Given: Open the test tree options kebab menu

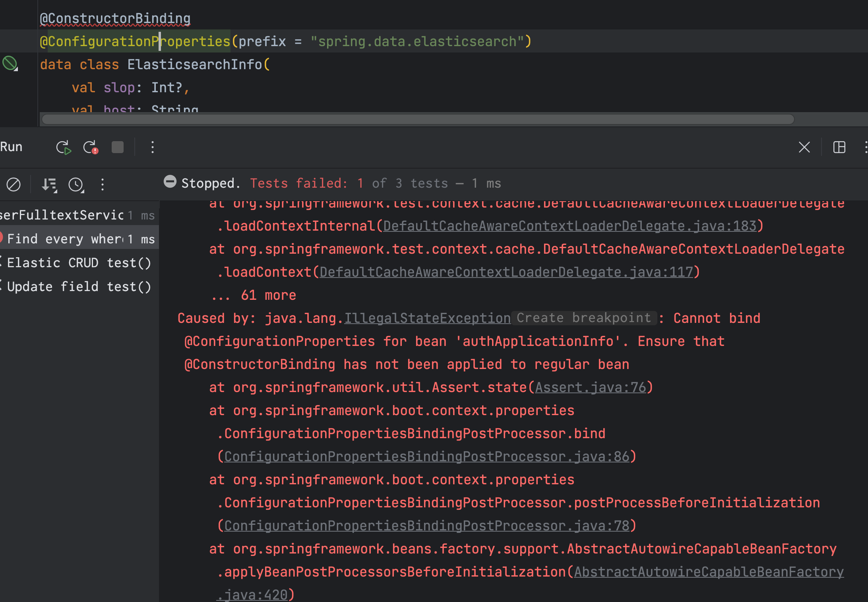Looking at the screenshot, I should tap(103, 184).
